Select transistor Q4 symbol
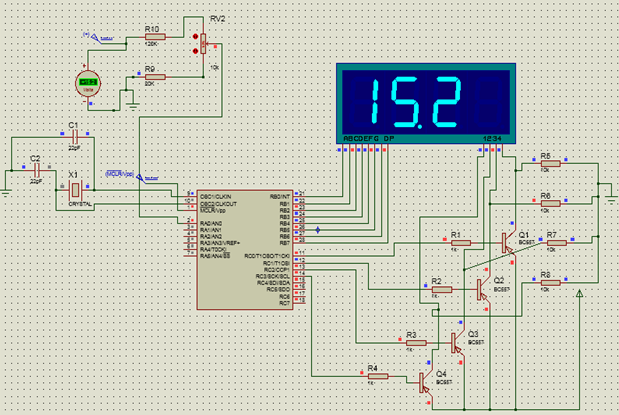This screenshot has width=619, height=415. coord(425,382)
